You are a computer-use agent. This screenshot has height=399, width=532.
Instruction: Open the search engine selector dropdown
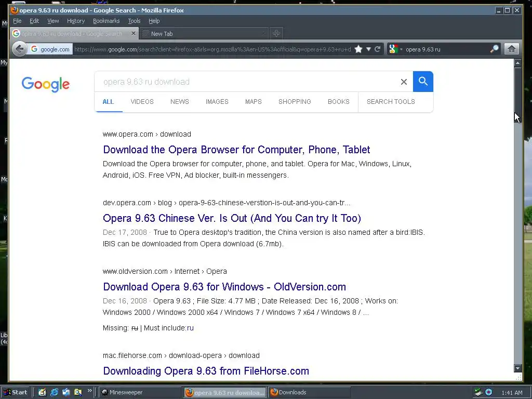[x=395, y=49]
